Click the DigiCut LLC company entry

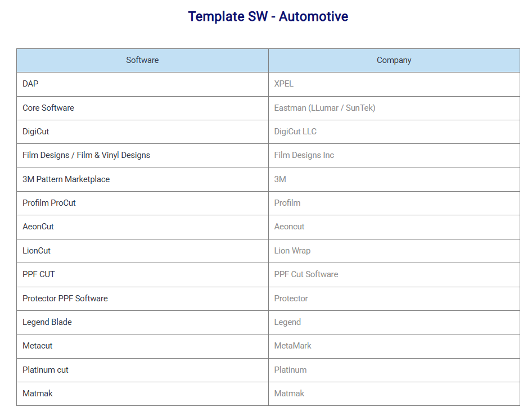(x=295, y=132)
